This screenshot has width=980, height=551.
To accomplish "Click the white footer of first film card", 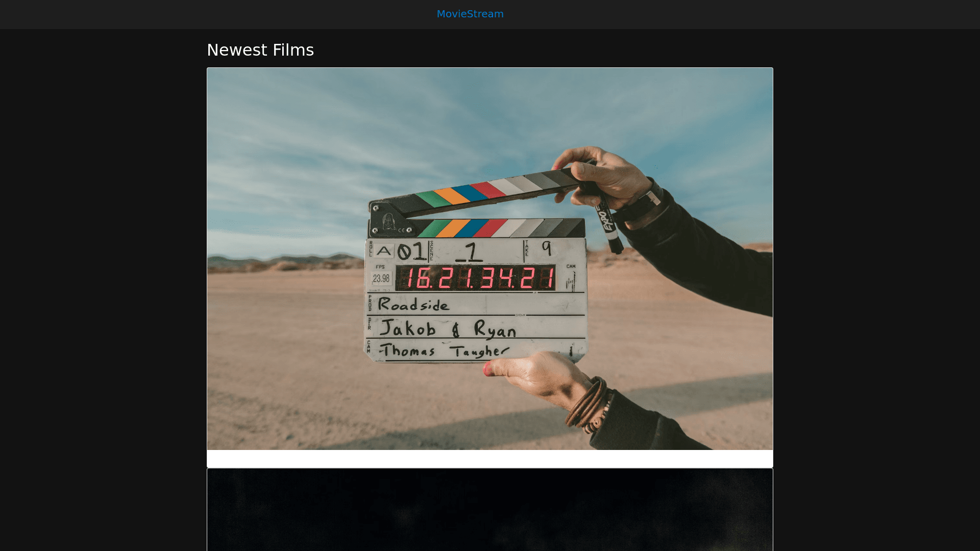I will point(489,459).
